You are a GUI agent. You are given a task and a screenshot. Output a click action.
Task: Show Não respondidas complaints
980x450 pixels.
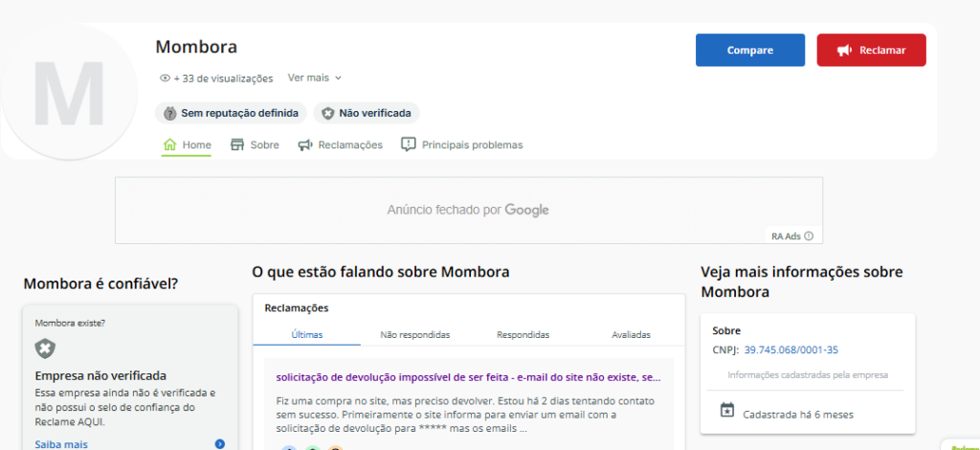tap(414, 335)
